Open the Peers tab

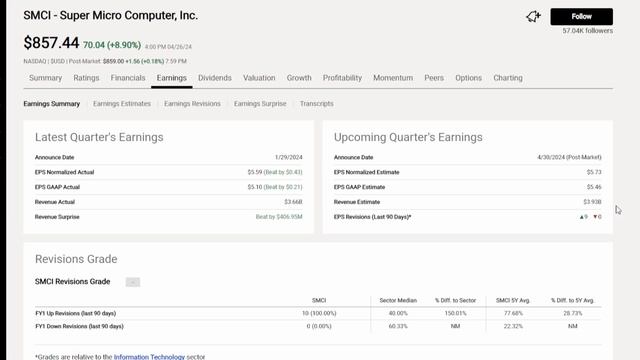click(x=433, y=78)
